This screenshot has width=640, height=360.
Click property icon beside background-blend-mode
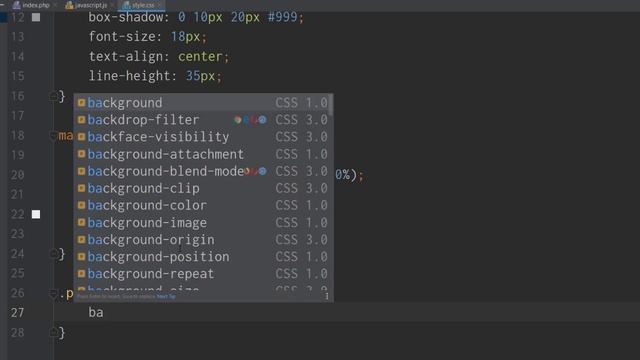point(81,171)
